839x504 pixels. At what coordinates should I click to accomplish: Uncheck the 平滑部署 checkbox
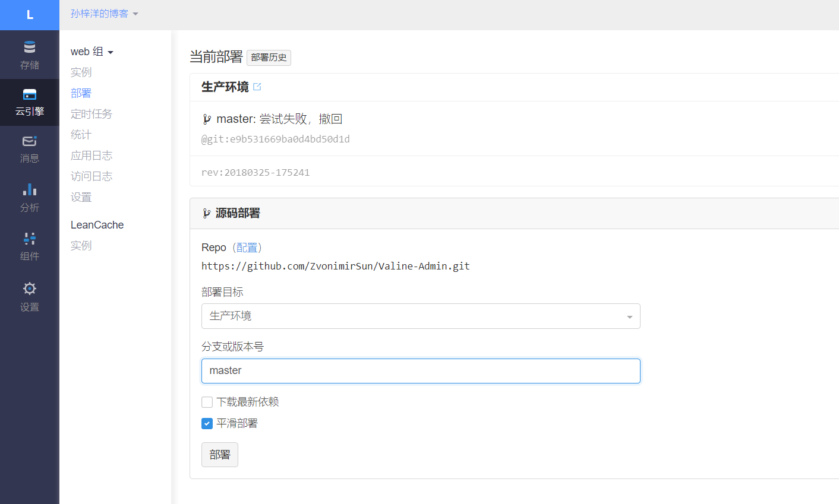207,424
